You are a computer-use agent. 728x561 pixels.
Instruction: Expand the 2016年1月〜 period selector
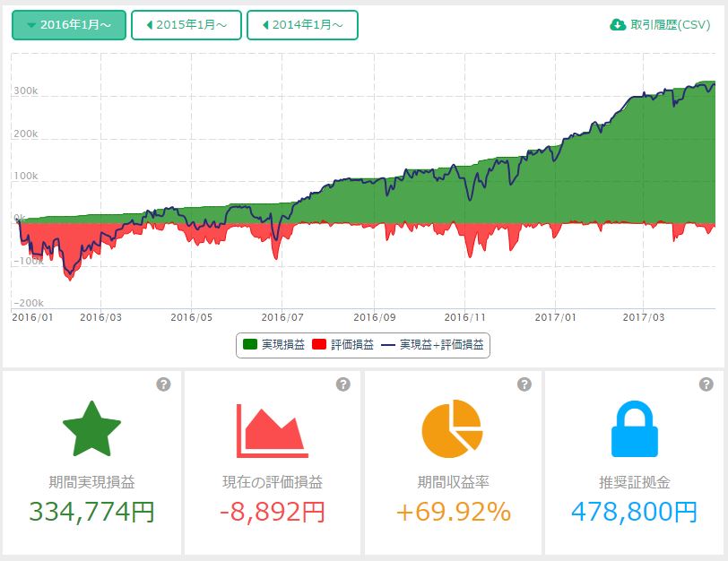[x=69, y=25]
